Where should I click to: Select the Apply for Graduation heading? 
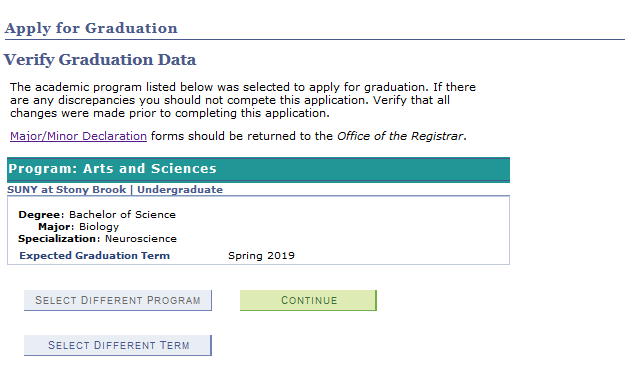91,28
